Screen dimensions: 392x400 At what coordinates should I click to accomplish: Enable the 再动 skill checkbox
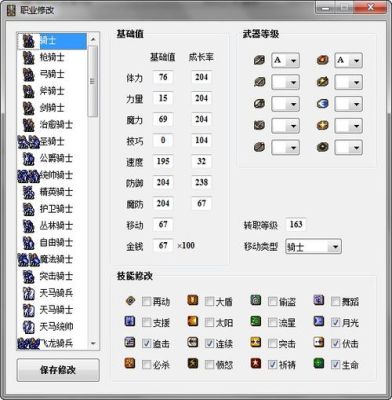pos(146,302)
